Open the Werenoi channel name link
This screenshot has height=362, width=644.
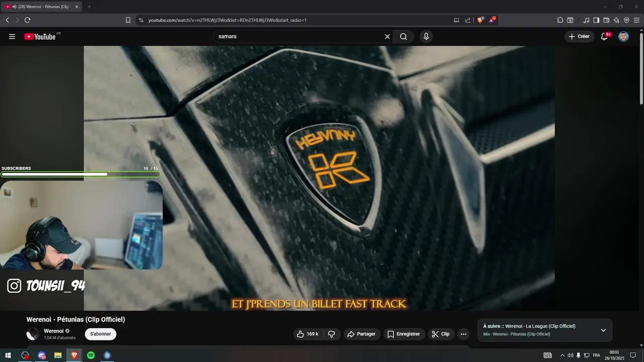(54, 331)
